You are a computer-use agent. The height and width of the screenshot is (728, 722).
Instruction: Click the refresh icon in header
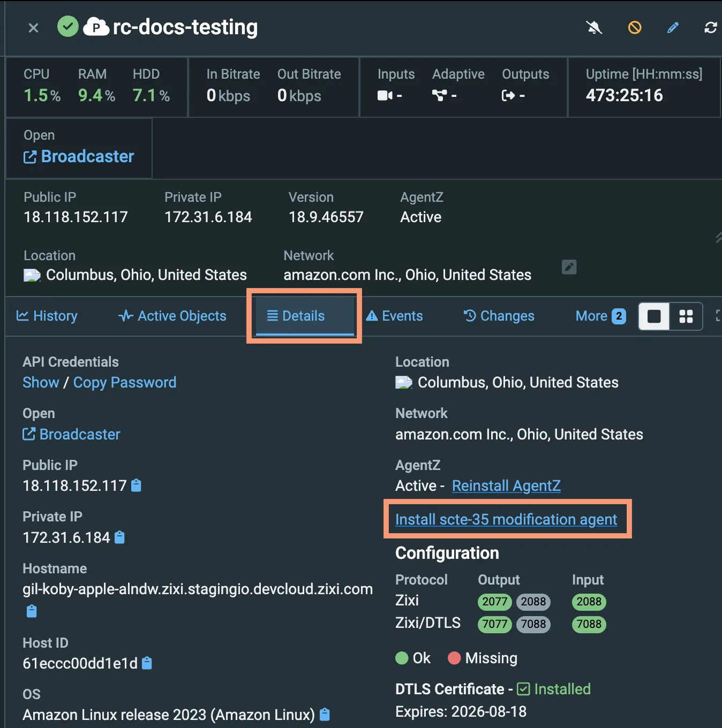coord(711,27)
